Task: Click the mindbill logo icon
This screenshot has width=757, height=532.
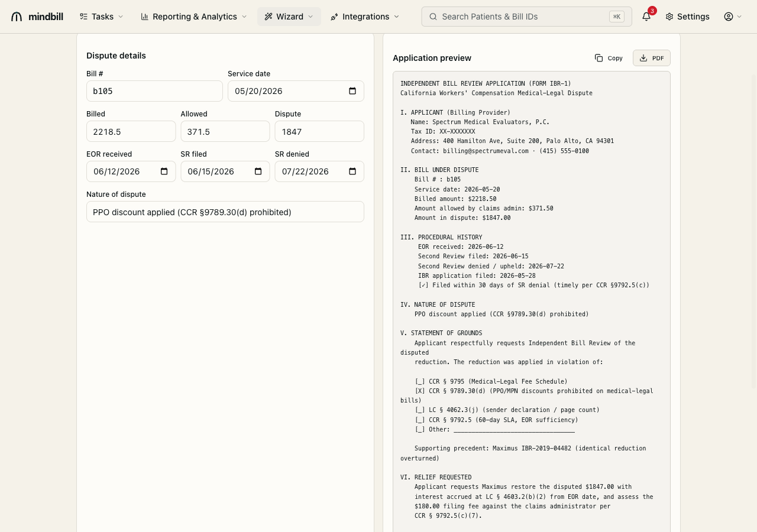Action: tap(17, 17)
